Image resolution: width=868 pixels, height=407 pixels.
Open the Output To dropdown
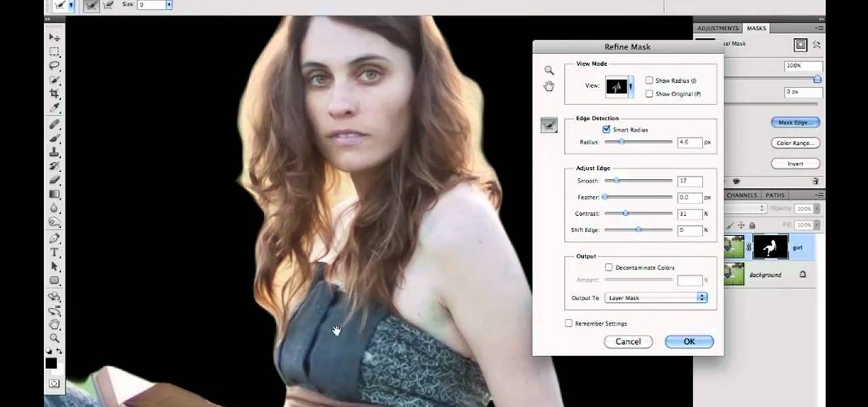pyautogui.click(x=656, y=298)
